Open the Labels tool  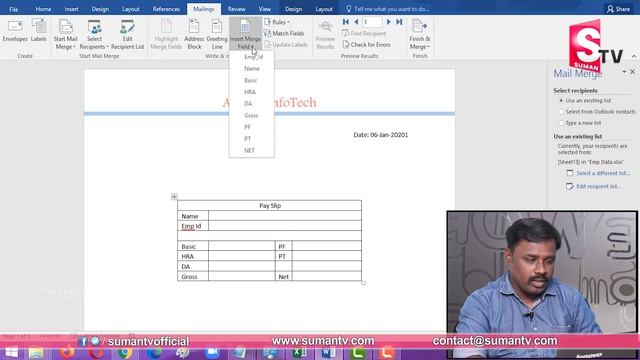[x=39, y=31]
